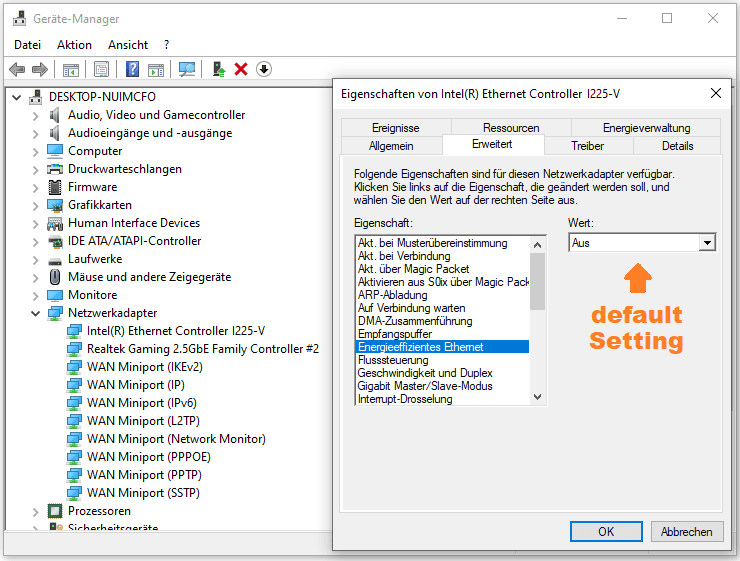Switch to the Treiber tab
This screenshot has height=561, width=740.
pyautogui.click(x=587, y=146)
